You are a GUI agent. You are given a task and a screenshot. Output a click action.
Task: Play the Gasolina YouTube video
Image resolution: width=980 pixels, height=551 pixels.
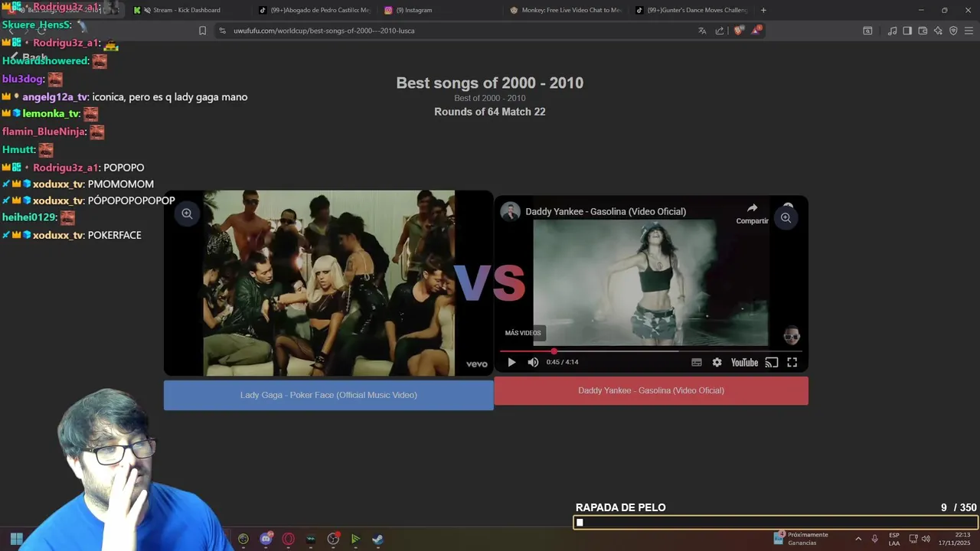(511, 363)
